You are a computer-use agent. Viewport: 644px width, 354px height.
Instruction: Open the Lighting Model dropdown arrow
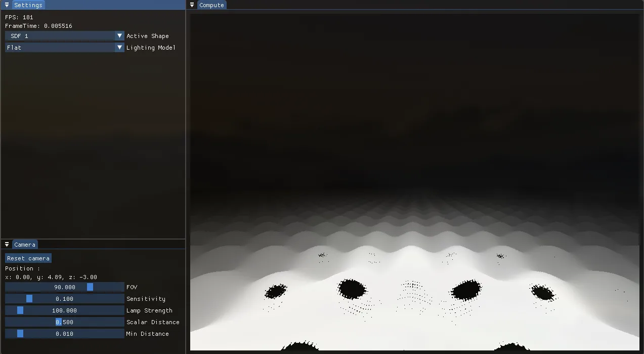[x=120, y=48]
